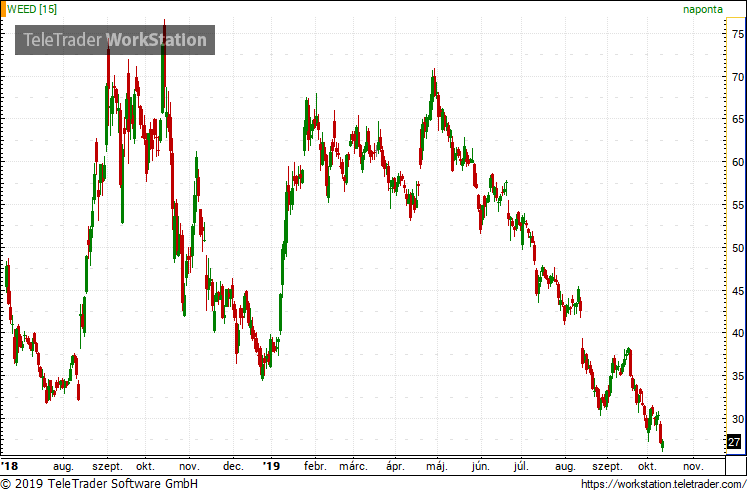This screenshot has width=747, height=493.
Task: Click the 'naponta' interval label
Action: 703,9
